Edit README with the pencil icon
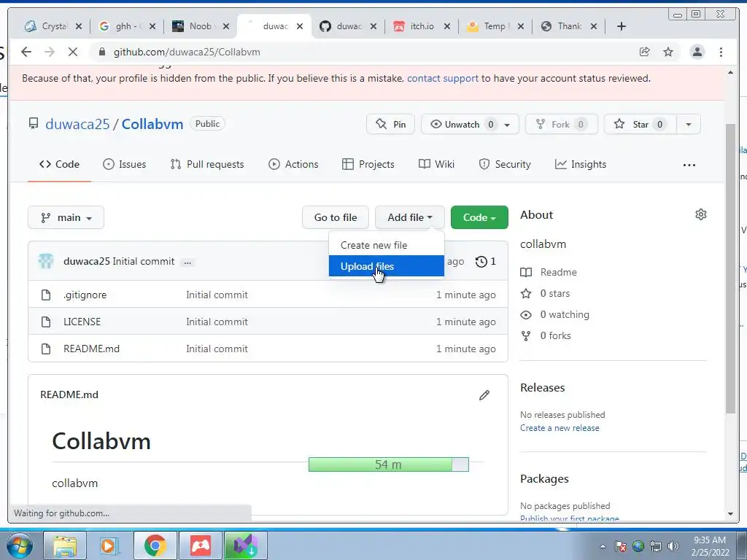The height and width of the screenshot is (560, 747). (484, 394)
